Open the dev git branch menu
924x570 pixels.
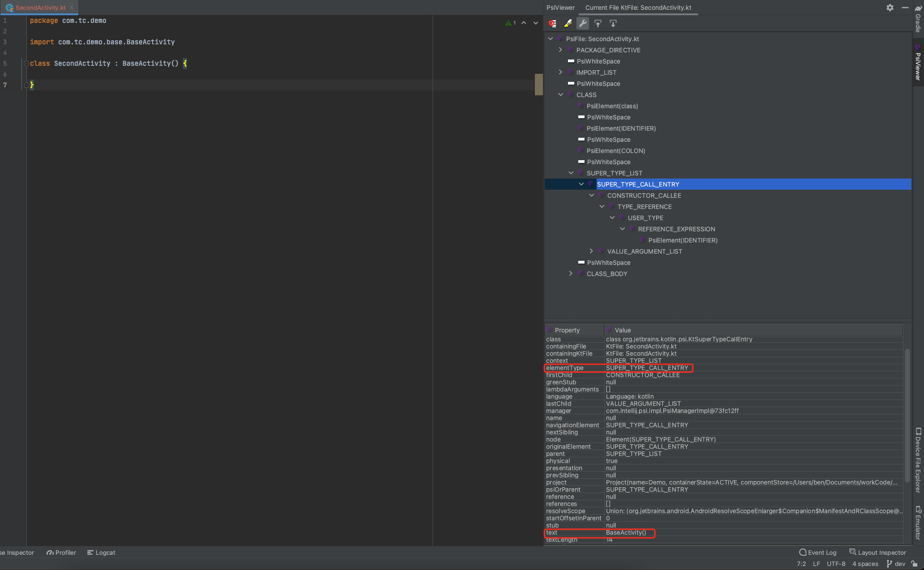896,564
